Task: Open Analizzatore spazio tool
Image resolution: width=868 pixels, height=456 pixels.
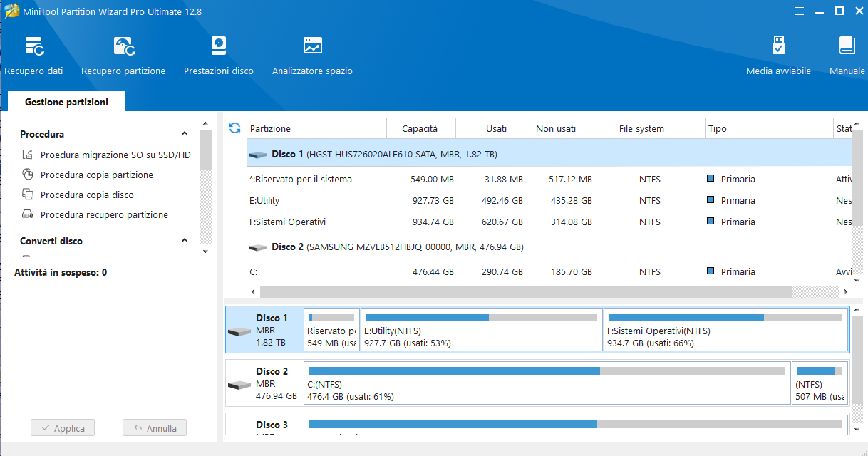Action: 312,56
